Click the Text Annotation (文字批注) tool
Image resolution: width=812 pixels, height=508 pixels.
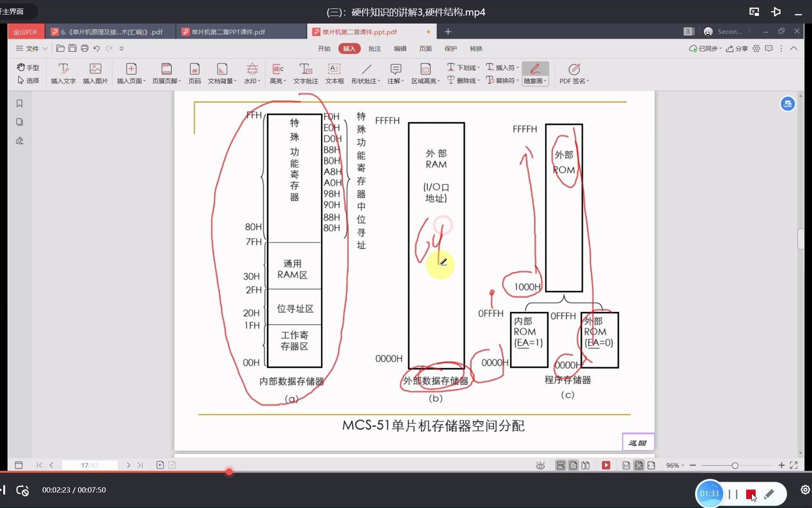pos(306,73)
